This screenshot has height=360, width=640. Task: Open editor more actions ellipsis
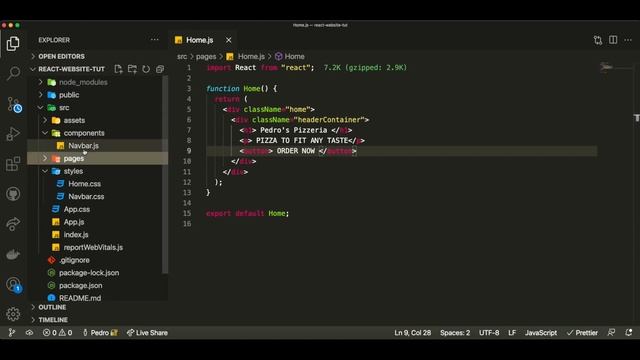tap(628, 40)
